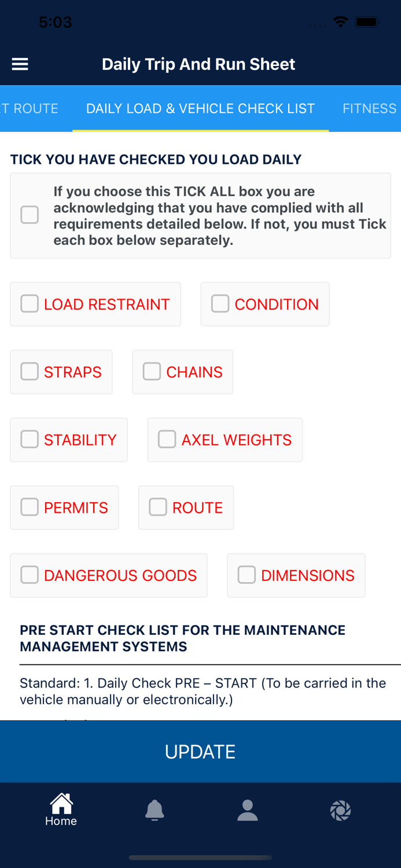401x868 pixels.
Task: Tick the DANGEROUS GOODS checkbox
Action: [x=29, y=574]
